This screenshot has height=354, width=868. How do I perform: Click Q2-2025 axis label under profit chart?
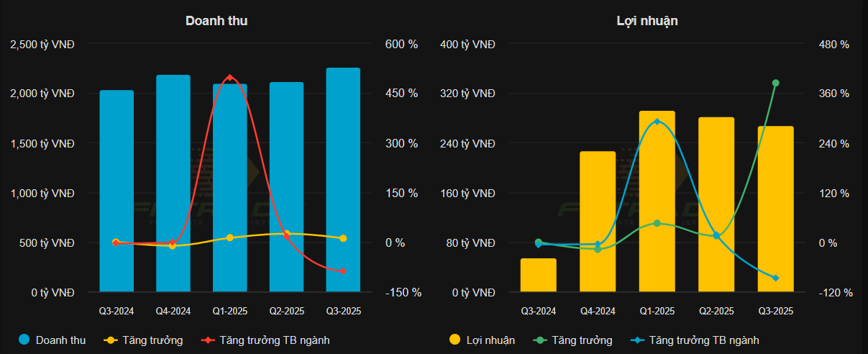pos(716,312)
